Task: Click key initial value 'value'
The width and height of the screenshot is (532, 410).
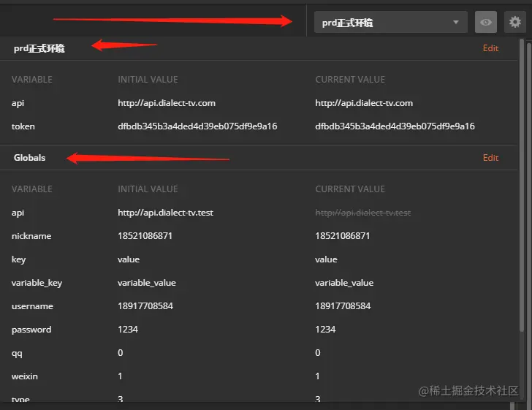Action: [129, 259]
